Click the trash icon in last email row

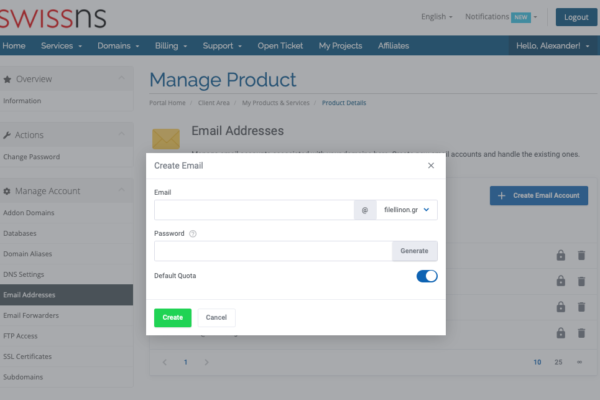click(581, 333)
